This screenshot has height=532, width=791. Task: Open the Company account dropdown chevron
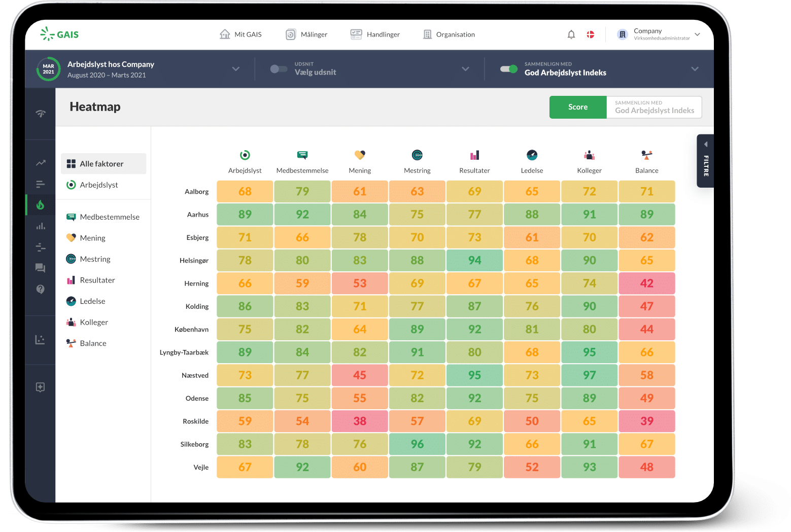click(698, 34)
